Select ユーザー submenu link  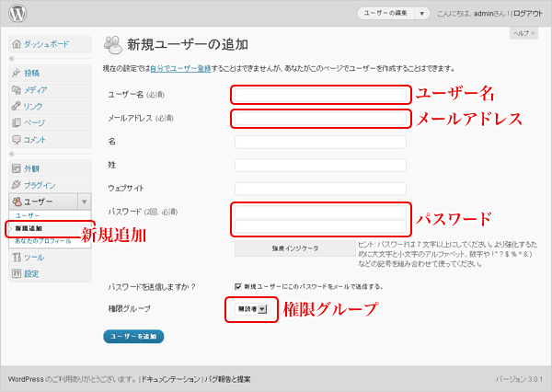tap(27, 215)
